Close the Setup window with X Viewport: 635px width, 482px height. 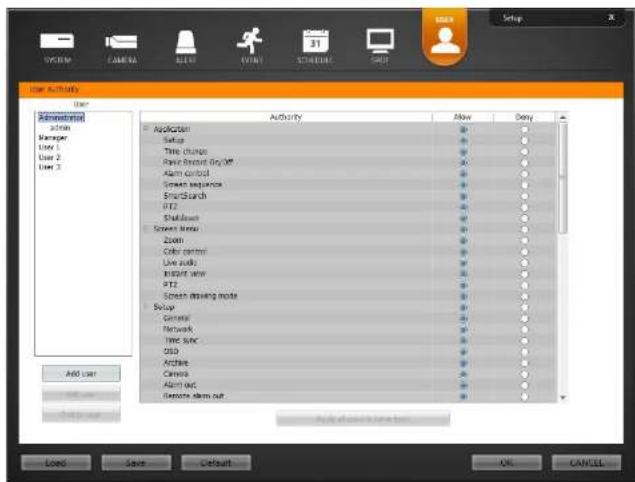tap(611, 17)
